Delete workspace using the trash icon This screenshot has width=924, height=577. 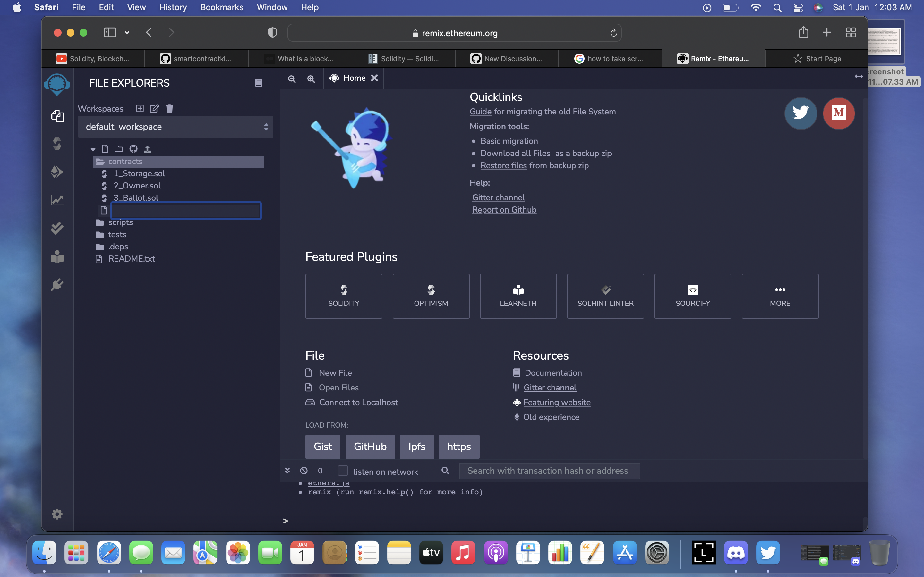169,109
